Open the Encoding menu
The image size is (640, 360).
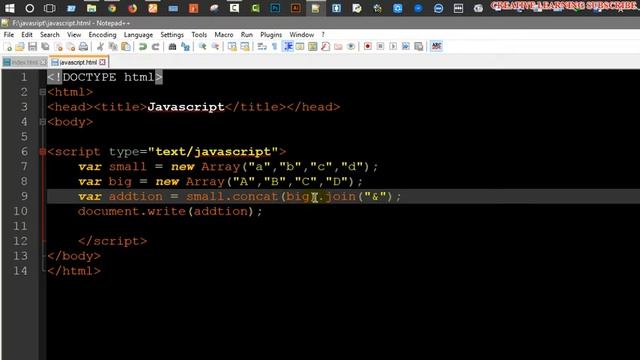[102, 35]
